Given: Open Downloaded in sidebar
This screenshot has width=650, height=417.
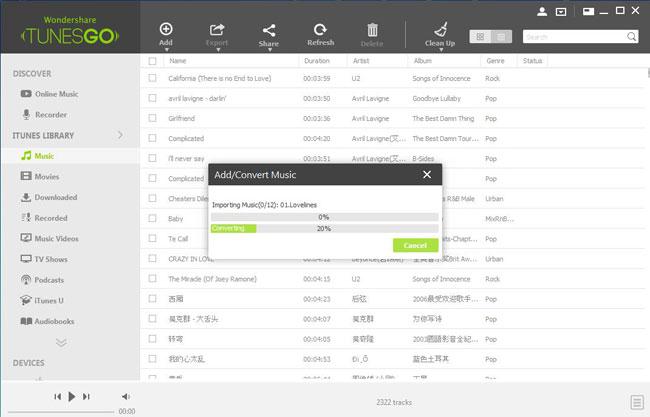Looking at the screenshot, I should [x=49, y=197].
